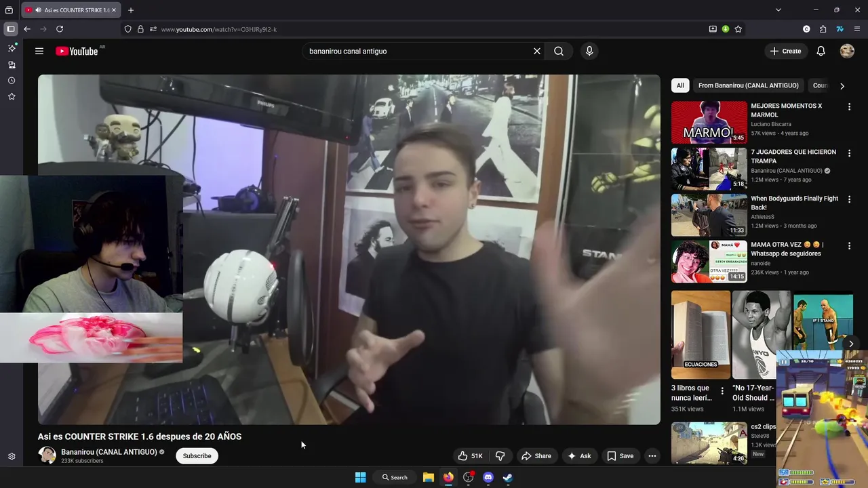Screen dimensions: 868x488
Task: Open downloads indicator in address bar
Action: (x=726, y=29)
